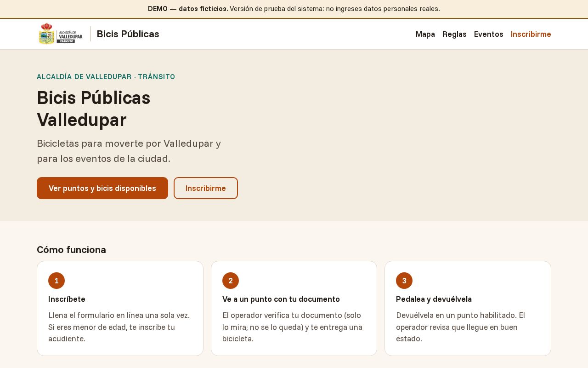Viewport: 588px width, 368px height.
Task: Click the 'Ve a un punto con tu documento' heading
Action: [x=281, y=299]
